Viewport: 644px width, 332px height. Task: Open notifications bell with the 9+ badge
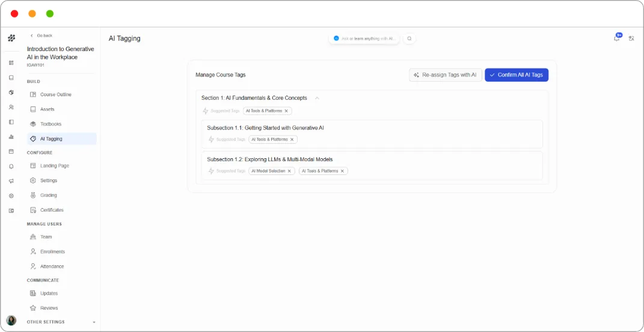point(617,38)
